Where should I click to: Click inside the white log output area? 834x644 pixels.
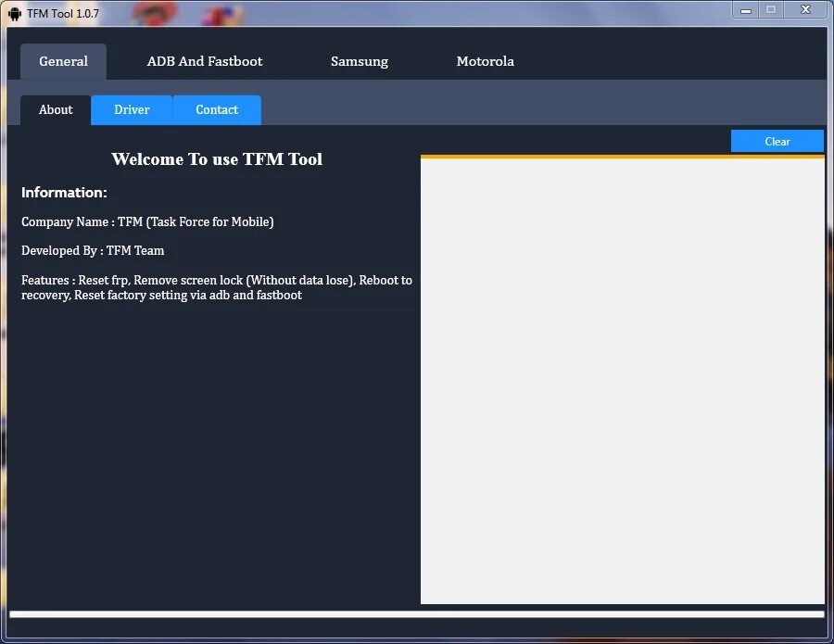pyautogui.click(x=623, y=381)
